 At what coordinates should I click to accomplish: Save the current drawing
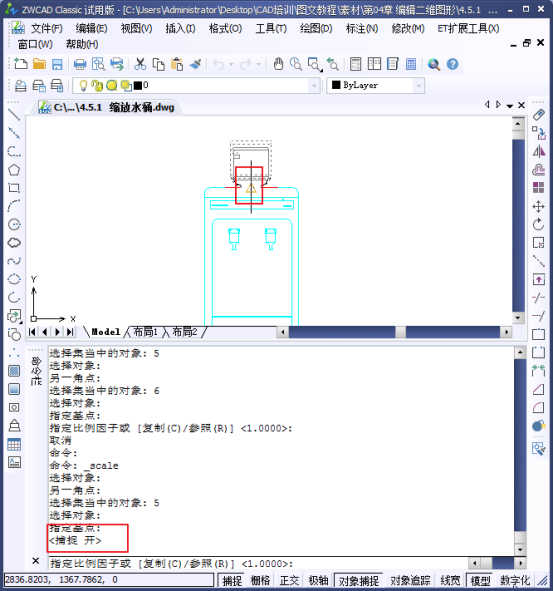pos(57,64)
